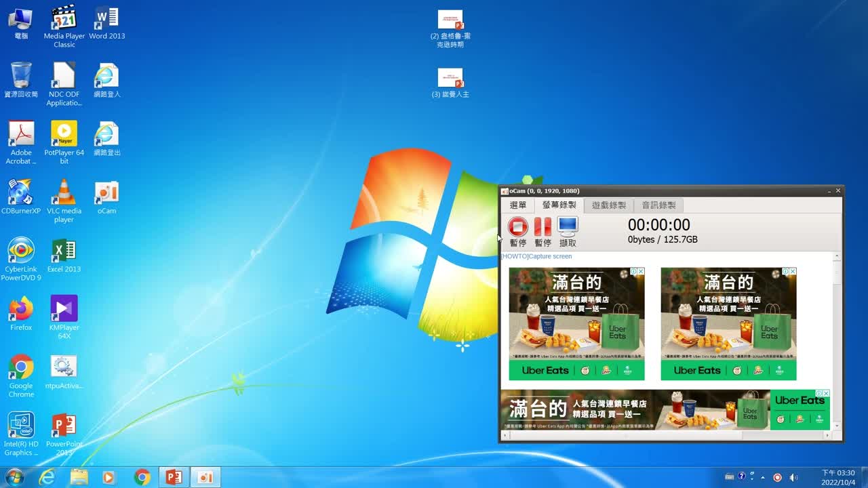Viewport: 868px width, 488px height.
Task: Open the [HOWTO]Capture screen link
Action: 536,256
